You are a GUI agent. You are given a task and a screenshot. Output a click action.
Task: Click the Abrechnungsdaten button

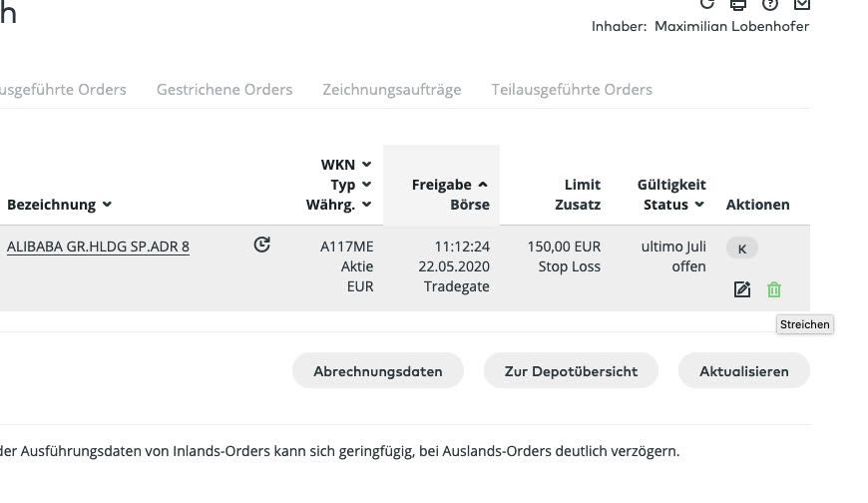click(x=377, y=371)
